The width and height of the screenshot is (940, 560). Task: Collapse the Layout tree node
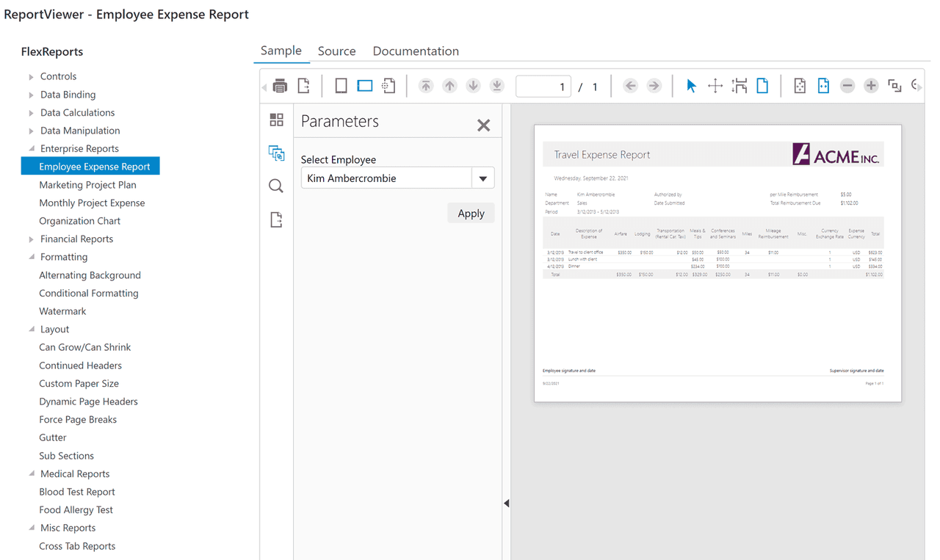click(x=32, y=330)
